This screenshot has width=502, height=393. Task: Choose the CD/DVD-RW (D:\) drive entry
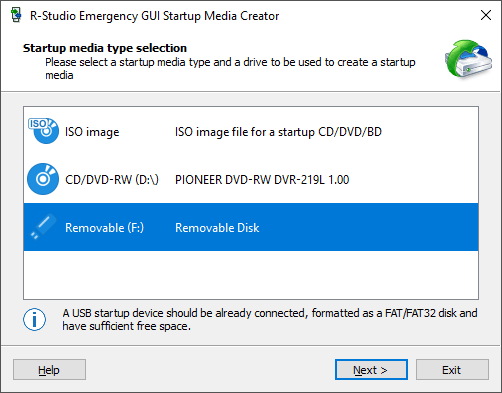click(x=251, y=179)
